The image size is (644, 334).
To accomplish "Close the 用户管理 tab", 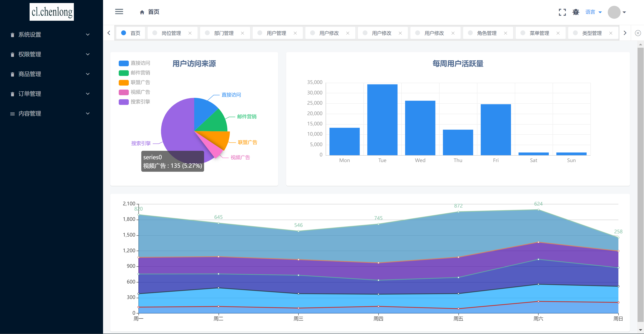I will click(295, 33).
